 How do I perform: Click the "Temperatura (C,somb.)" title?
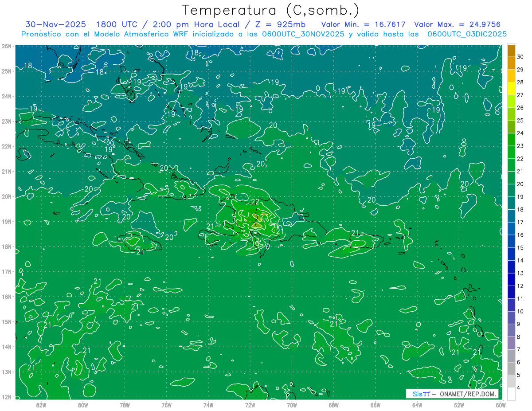point(270,10)
